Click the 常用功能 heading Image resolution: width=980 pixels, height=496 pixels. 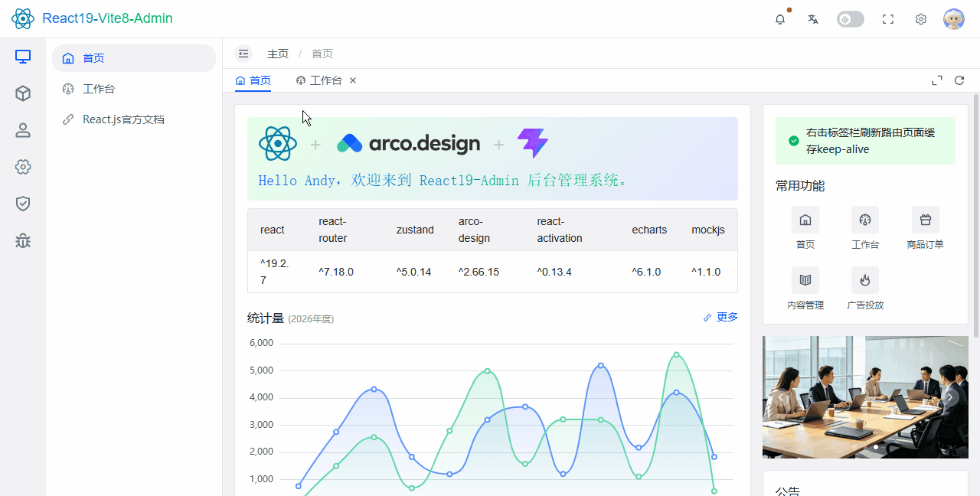800,186
